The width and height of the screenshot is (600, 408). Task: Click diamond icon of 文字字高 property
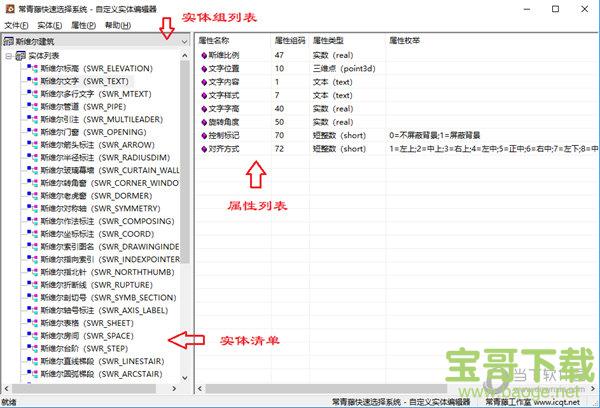tap(204, 109)
